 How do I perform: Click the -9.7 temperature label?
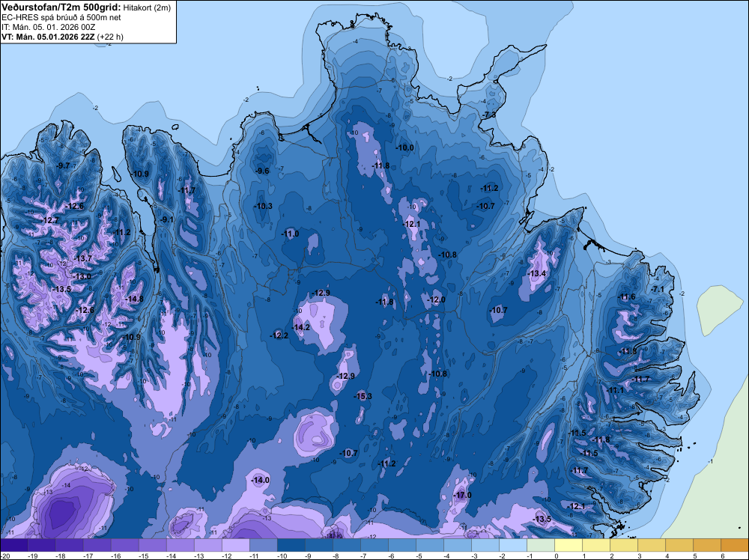(63, 165)
